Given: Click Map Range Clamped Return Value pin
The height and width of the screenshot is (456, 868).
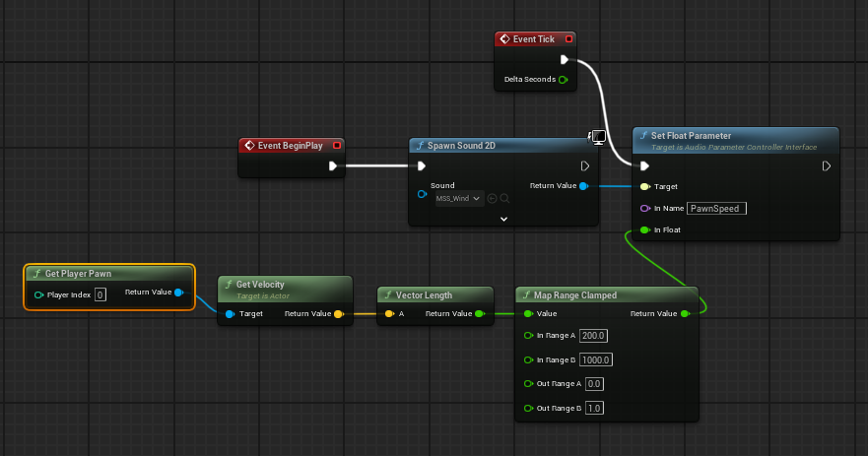Looking at the screenshot, I should pyautogui.click(x=685, y=314).
